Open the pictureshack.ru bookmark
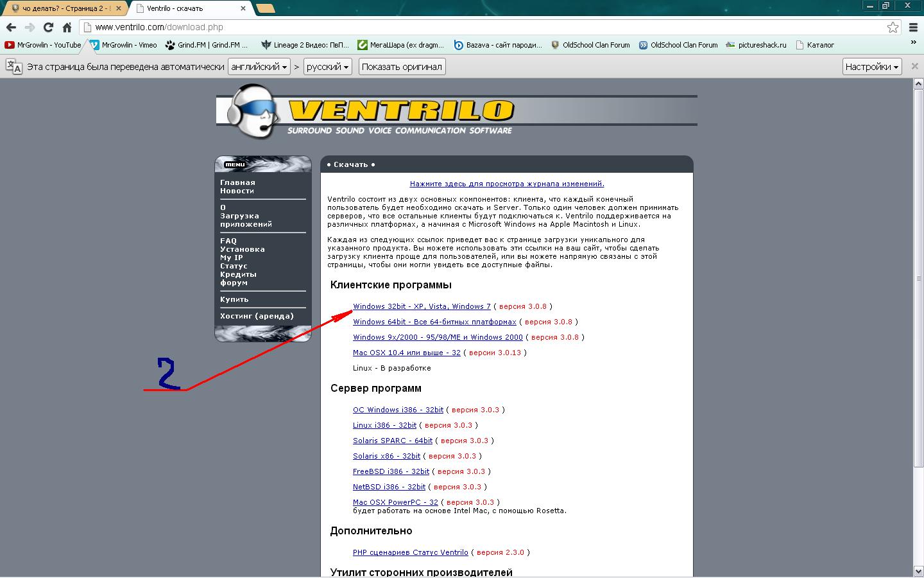The image size is (924, 578). point(756,45)
